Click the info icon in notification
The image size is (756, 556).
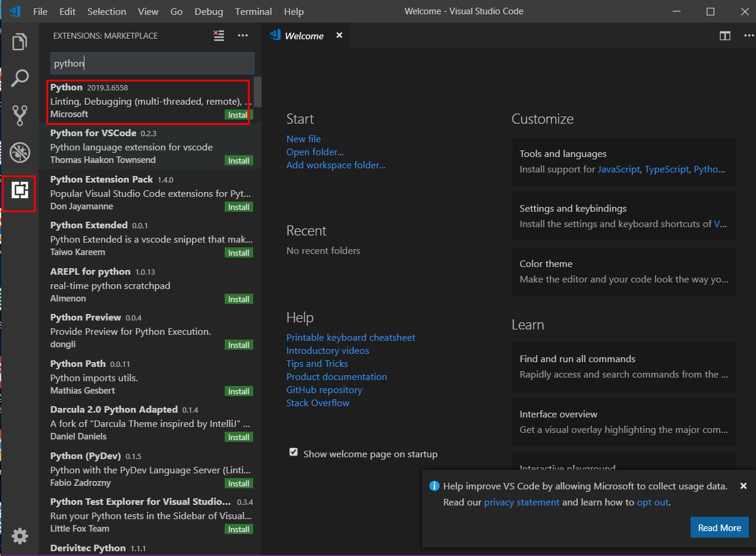pyautogui.click(x=434, y=486)
